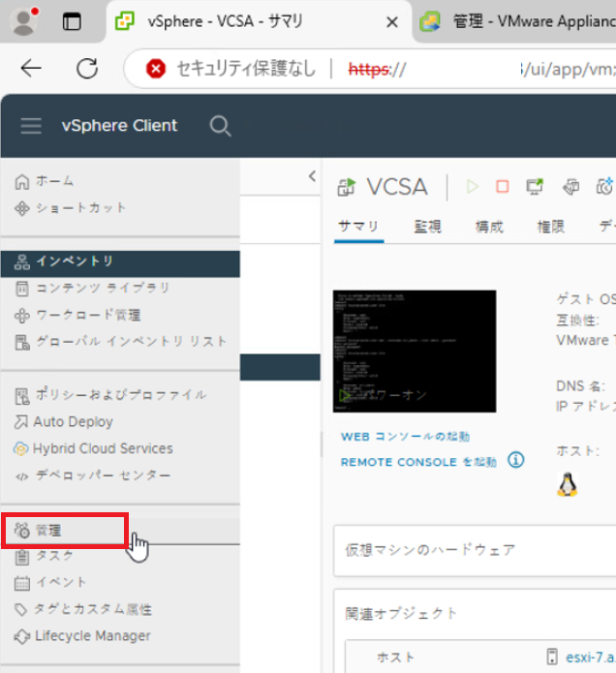The height and width of the screenshot is (673, 616).
Task: Click the タグとカスタム属性 tag icon
Action: point(21,610)
